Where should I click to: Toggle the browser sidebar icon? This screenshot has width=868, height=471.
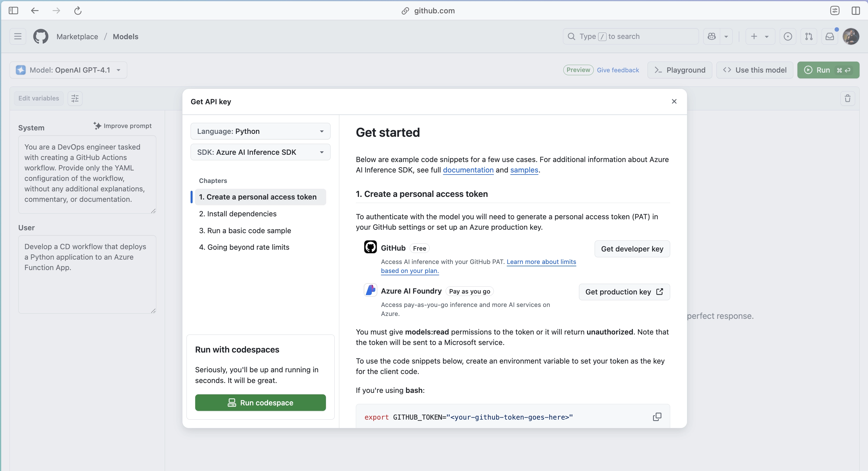click(13, 11)
